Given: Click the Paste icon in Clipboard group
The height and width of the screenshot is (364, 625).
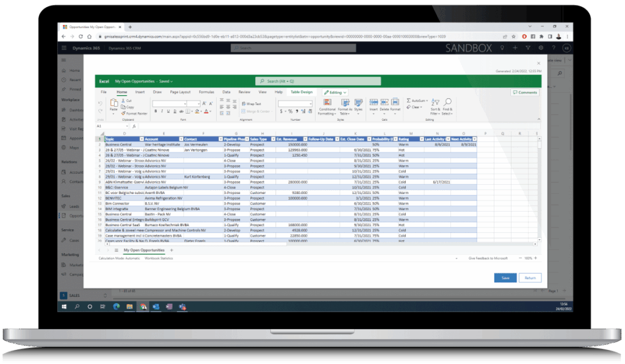Looking at the screenshot, I should pyautogui.click(x=114, y=104).
